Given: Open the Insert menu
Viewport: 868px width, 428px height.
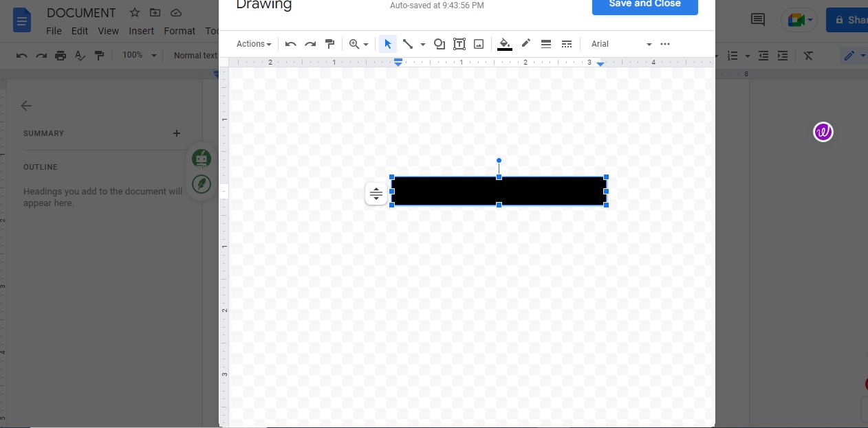Looking at the screenshot, I should tap(141, 30).
